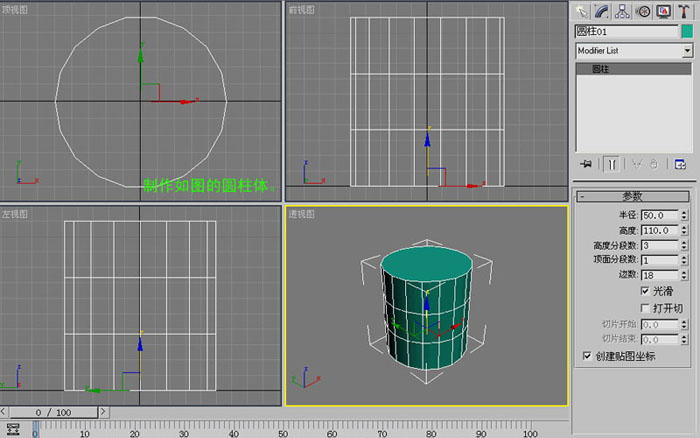Enable the 打开切 slice checkbox
This screenshot has height=438, width=700.
tap(645, 308)
